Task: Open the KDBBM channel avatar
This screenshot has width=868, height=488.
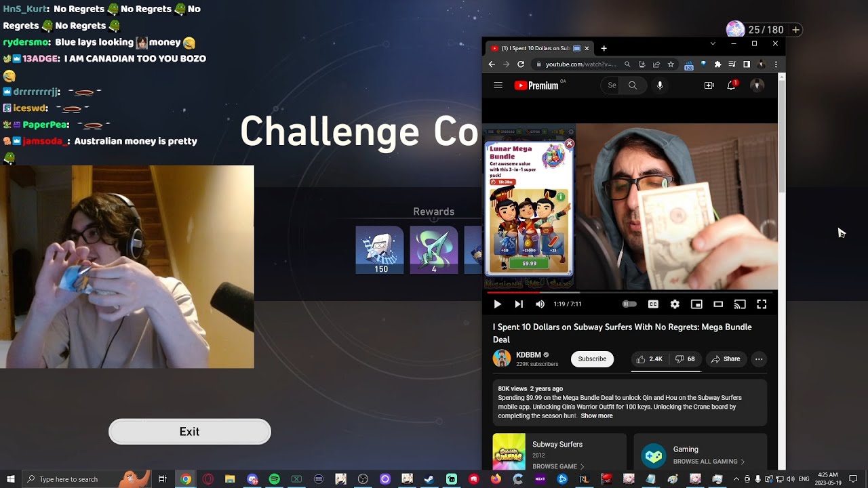Action: (502, 359)
